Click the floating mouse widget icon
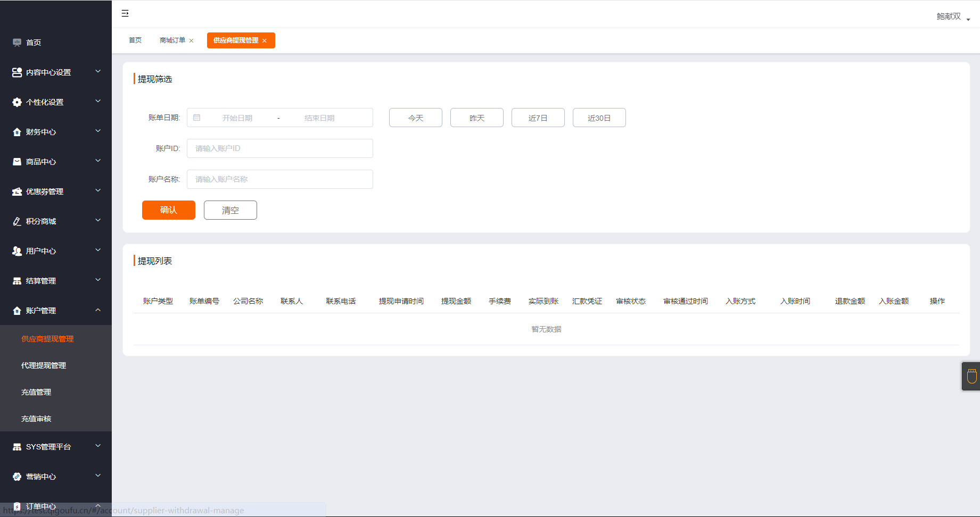The image size is (980, 517). [x=971, y=376]
